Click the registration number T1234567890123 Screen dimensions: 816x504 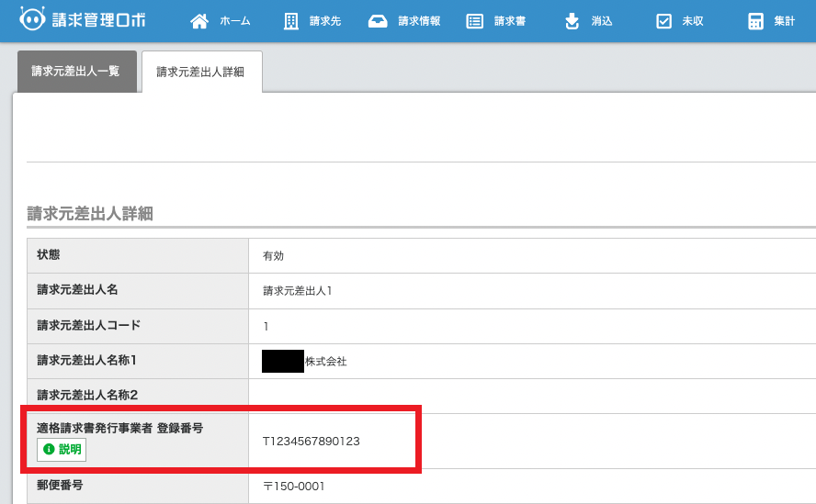tap(311, 441)
